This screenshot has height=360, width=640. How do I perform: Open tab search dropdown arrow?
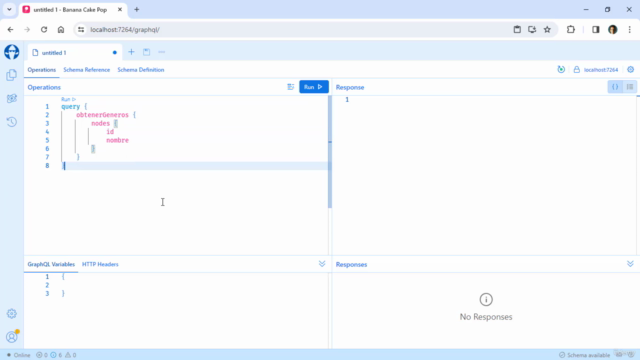9,9
